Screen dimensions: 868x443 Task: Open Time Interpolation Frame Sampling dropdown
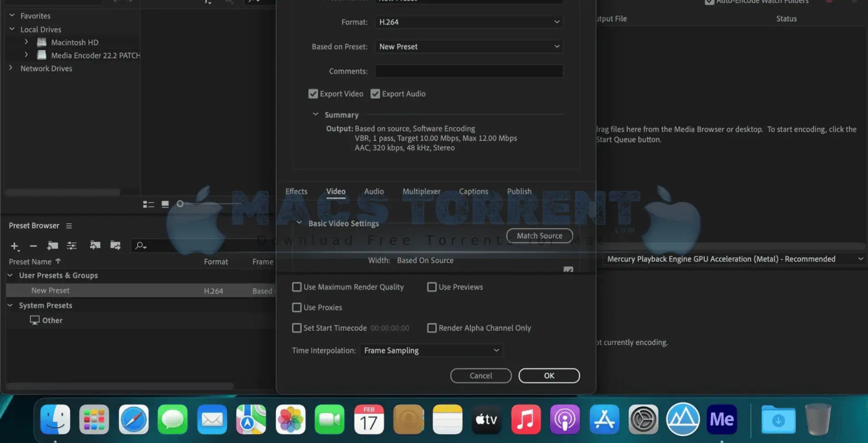pyautogui.click(x=432, y=350)
